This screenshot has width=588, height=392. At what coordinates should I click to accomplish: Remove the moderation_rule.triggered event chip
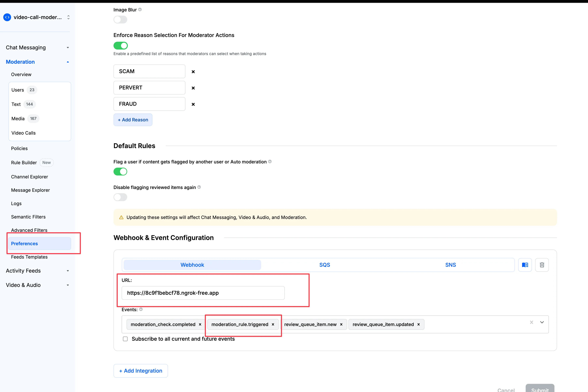[273, 324]
